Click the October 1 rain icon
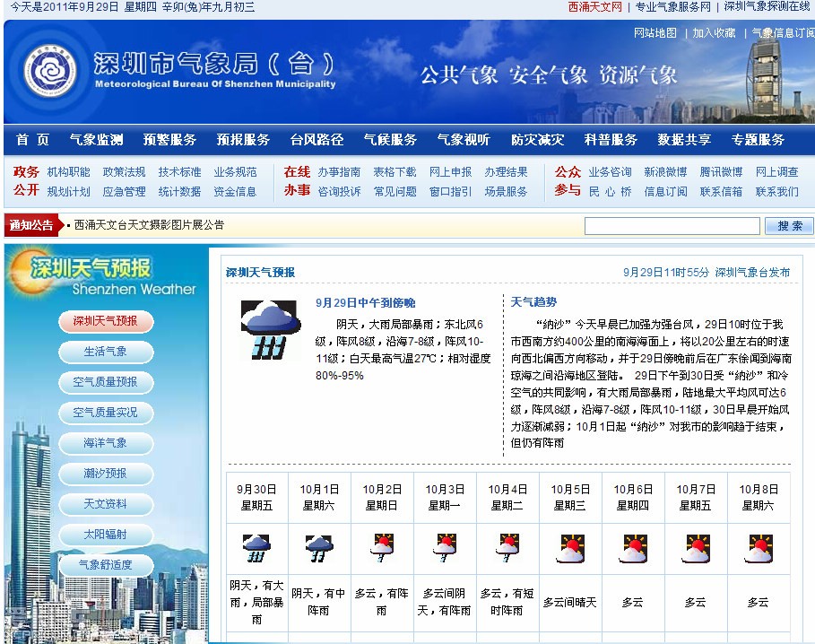 pyautogui.click(x=319, y=548)
